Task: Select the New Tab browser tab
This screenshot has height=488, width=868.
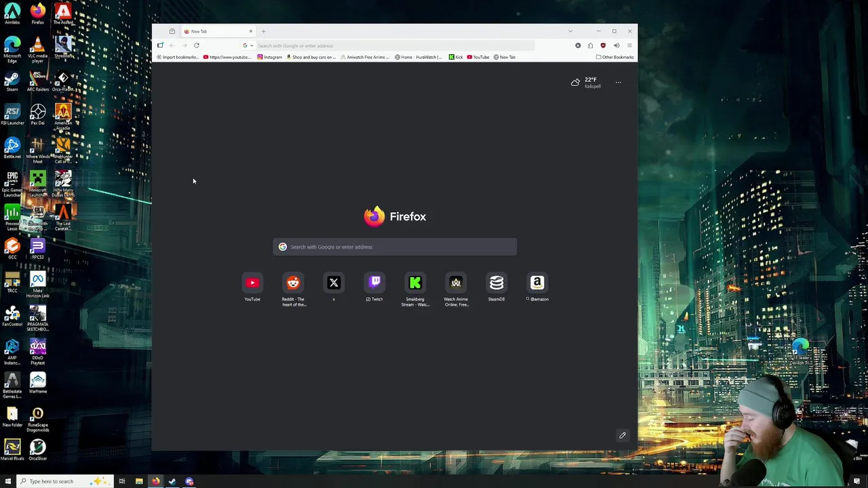Action: (217, 31)
